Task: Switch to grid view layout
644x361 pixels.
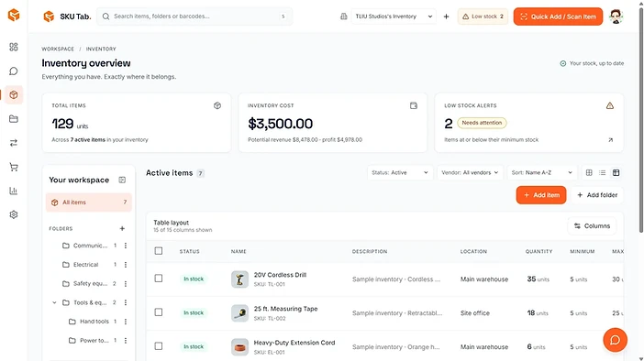Action: coord(589,172)
